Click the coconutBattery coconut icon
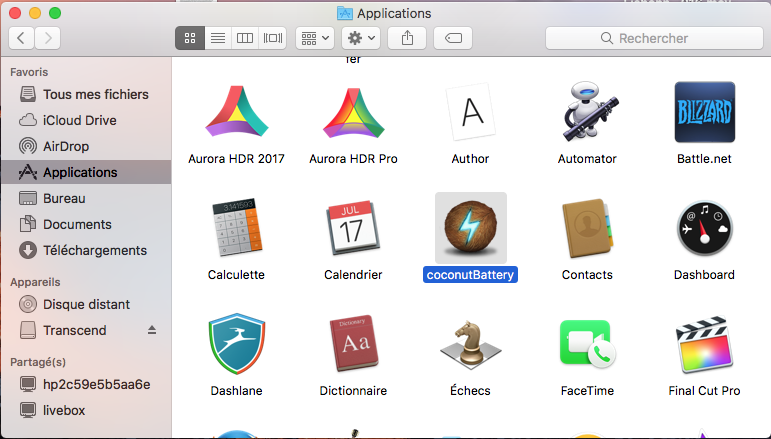 (x=471, y=228)
